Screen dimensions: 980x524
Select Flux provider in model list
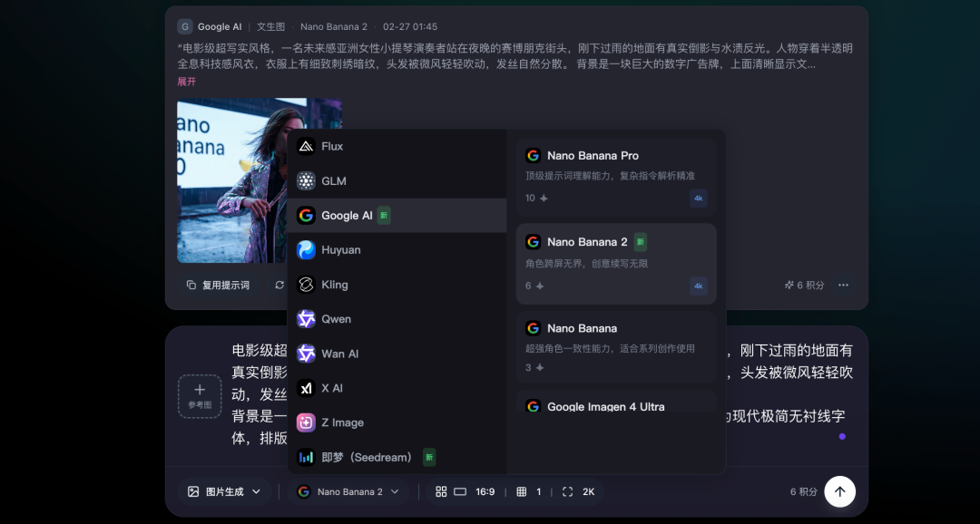pyautogui.click(x=397, y=146)
